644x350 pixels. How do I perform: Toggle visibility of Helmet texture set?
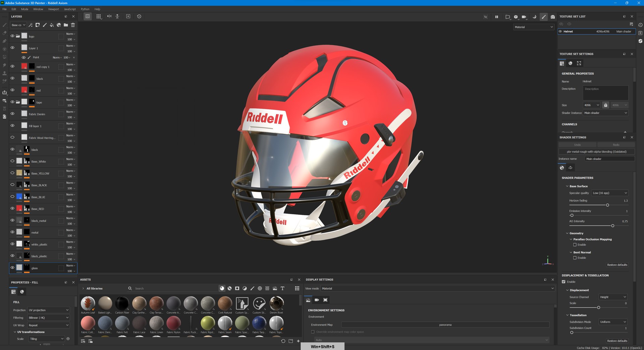[x=560, y=32]
